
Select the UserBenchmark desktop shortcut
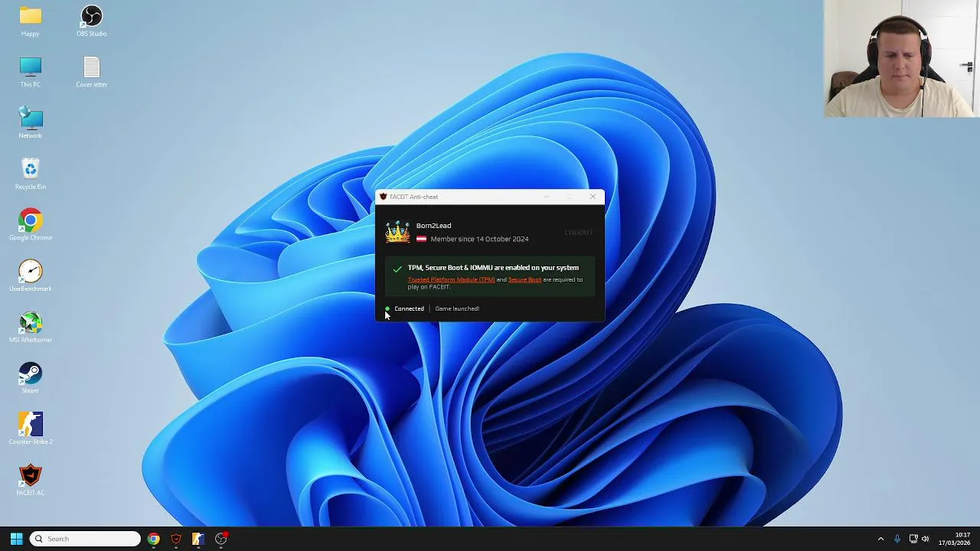(x=31, y=276)
